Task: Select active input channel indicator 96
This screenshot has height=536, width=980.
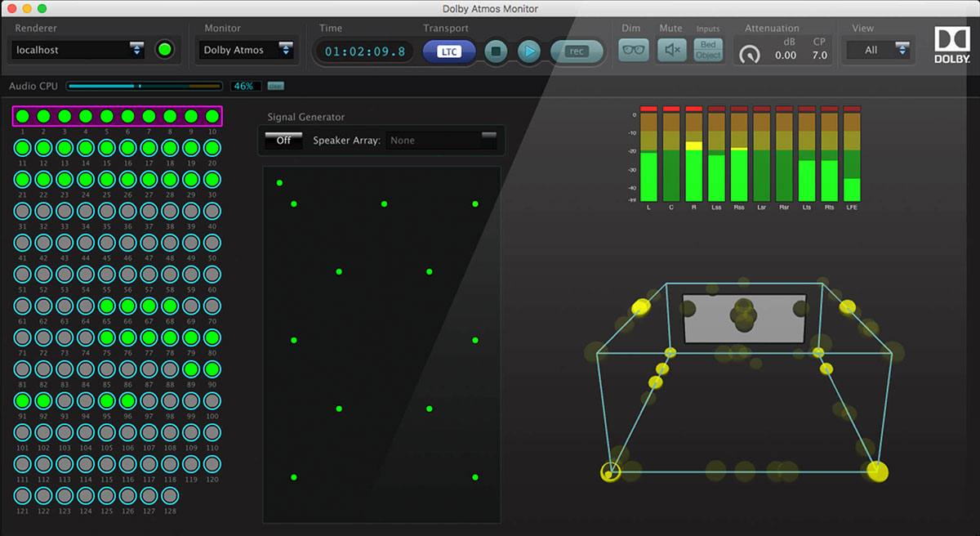Action: [128, 400]
